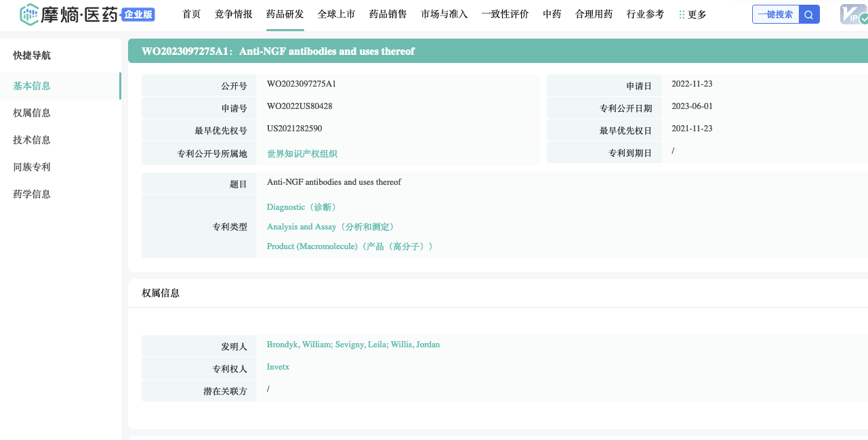Screen dimensions: 868x440
Task: Click publication date 2023-06-01
Action: point(692,106)
